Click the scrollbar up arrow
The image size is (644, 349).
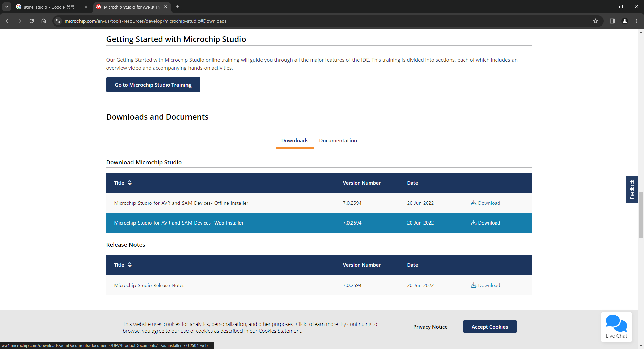pyautogui.click(x=641, y=32)
